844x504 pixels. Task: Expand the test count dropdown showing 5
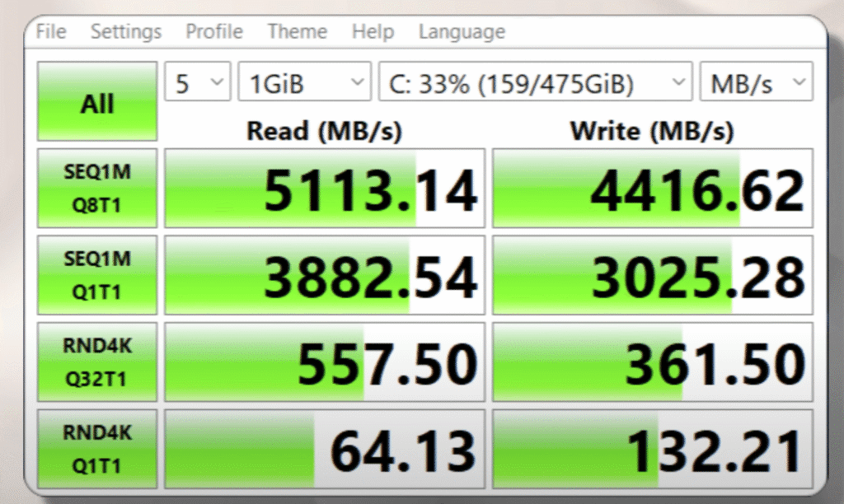pos(198,82)
